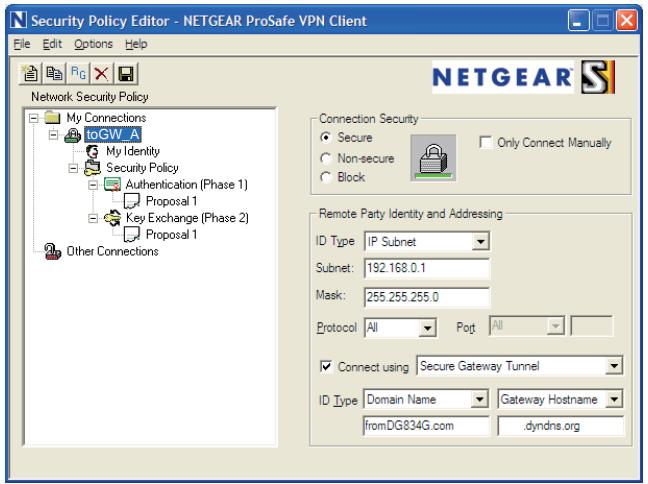The height and width of the screenshot is (484, 648).
Task: Click the Rename (RG) toolbar icon
Action: click(78, 74)
